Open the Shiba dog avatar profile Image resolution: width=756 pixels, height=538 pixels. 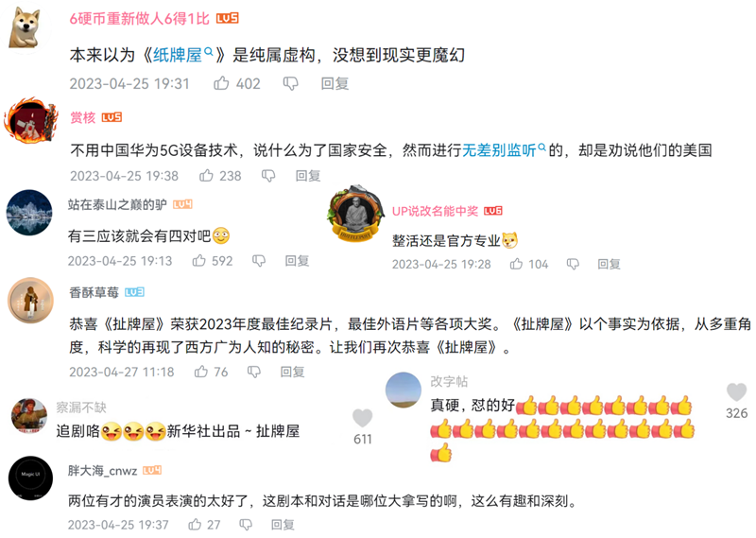(x=26, y=27)
